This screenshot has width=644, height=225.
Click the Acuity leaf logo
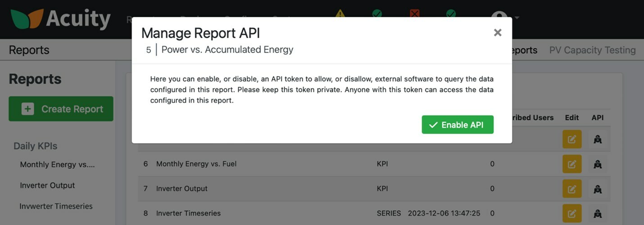point(27,19)
